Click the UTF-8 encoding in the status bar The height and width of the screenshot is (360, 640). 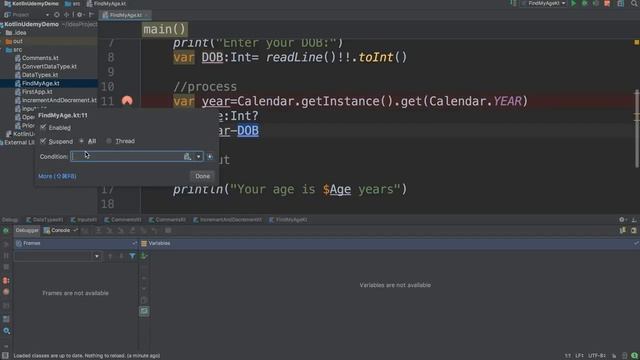[x=596, y=356]
